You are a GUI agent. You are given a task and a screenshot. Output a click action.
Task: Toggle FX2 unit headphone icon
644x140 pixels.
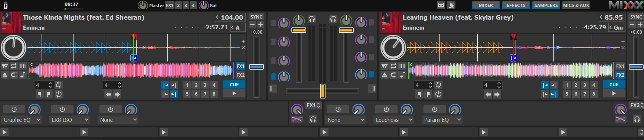637,119
